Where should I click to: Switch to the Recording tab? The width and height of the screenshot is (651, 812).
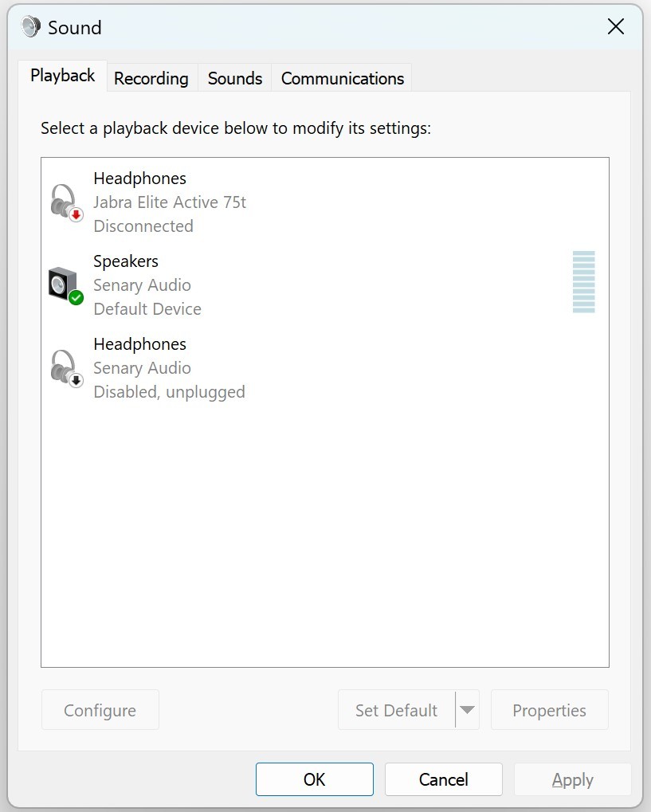[x=151, y=78]
